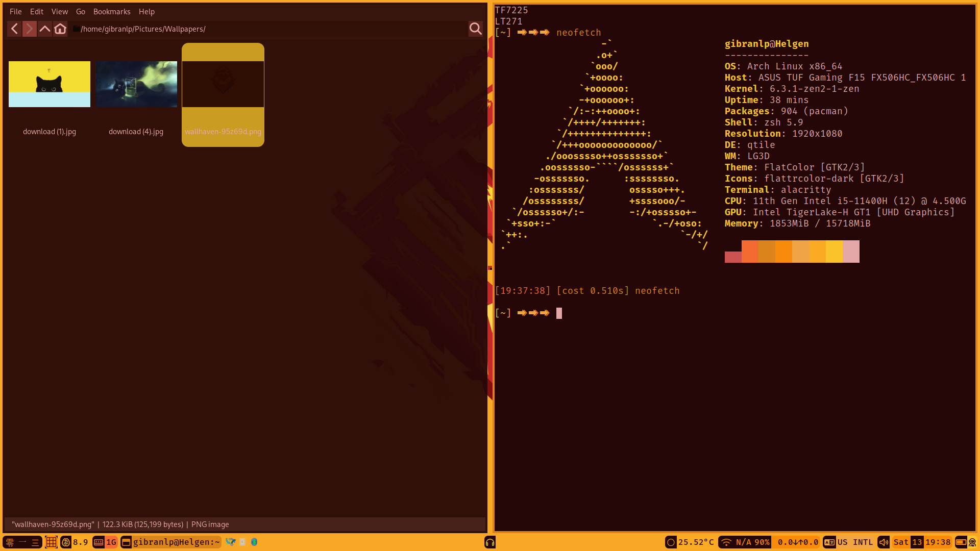
Task: Click the search magnifier icon
Action: tap(475, 29)
